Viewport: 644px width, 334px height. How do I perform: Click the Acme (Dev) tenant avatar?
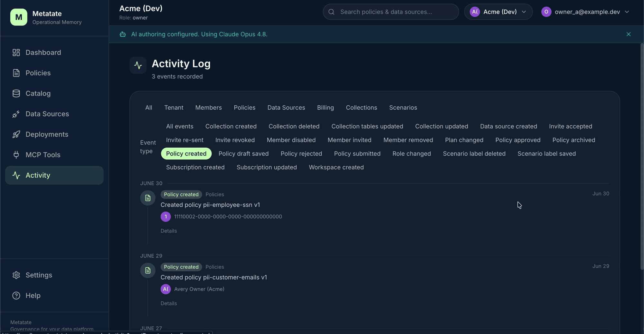click(x=475, y=12)
